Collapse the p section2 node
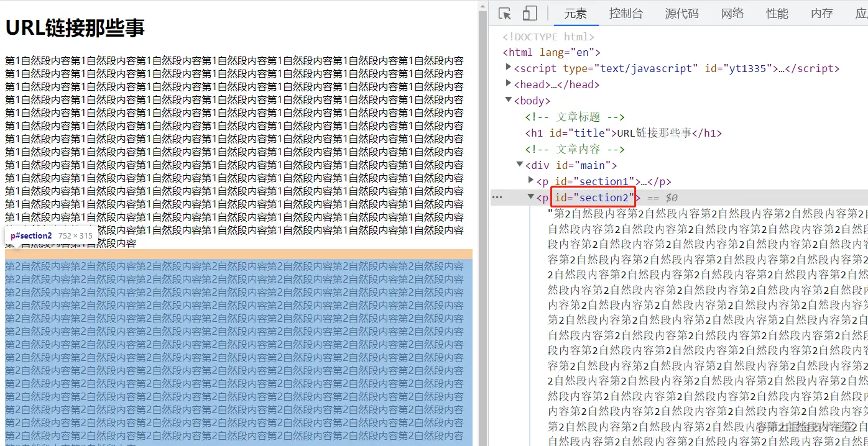The image size is (868, 446). tap(531, 197)
